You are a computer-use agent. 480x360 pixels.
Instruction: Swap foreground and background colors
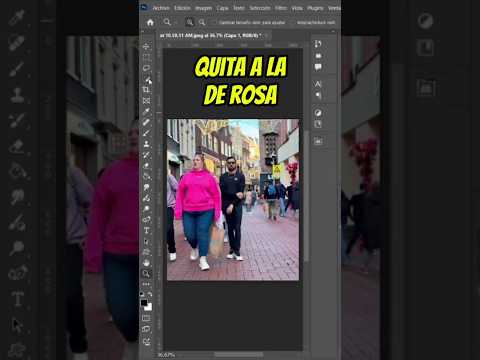[150, 294]
